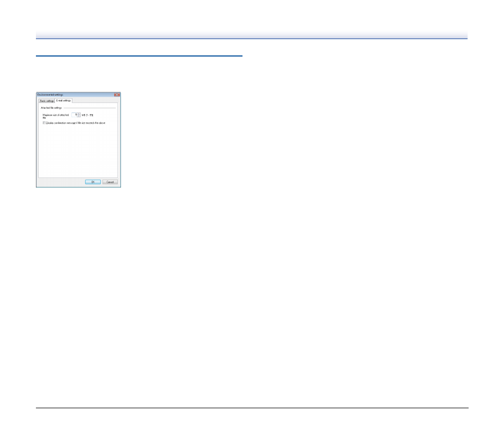Decrease the maximum attachment size with down arrow

tap(79, 116)
